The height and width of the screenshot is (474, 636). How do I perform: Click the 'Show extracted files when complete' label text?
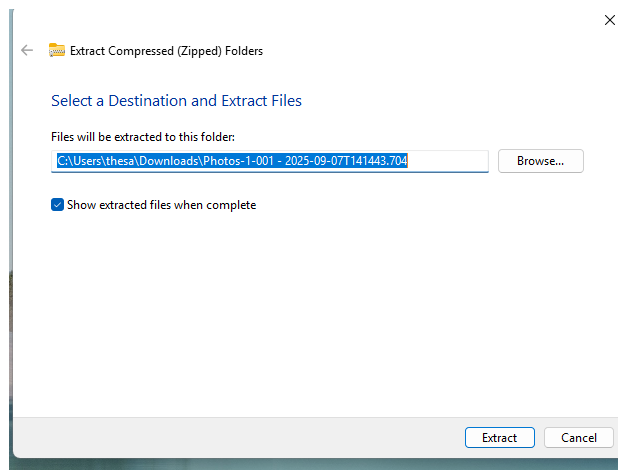(x=161, y=205)
